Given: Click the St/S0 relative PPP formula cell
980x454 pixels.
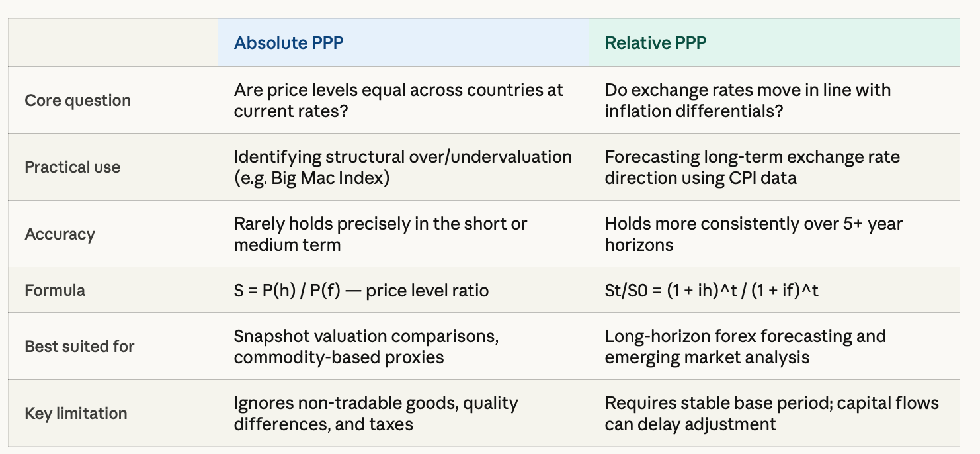Looking at the screenshot, I should pos(774,290).
